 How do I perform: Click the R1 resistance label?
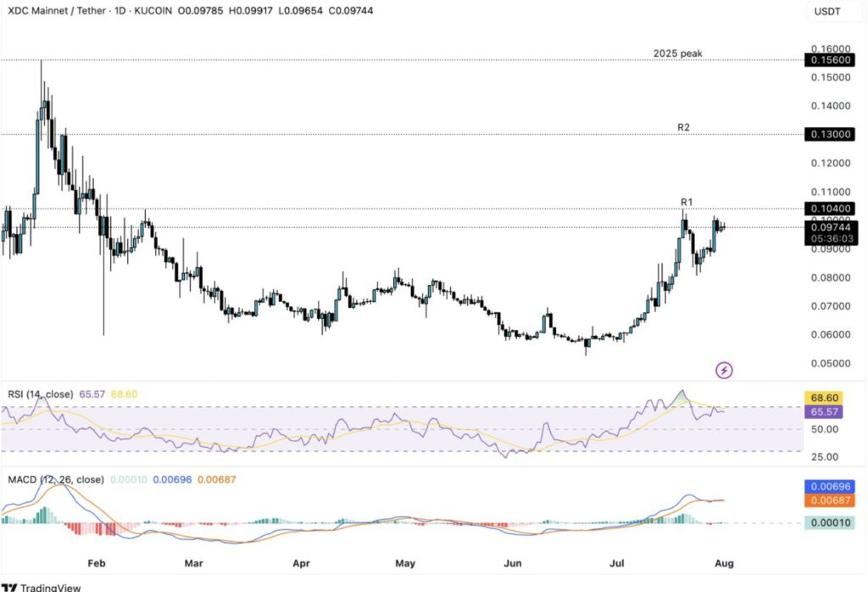click(x=687, y=202)
